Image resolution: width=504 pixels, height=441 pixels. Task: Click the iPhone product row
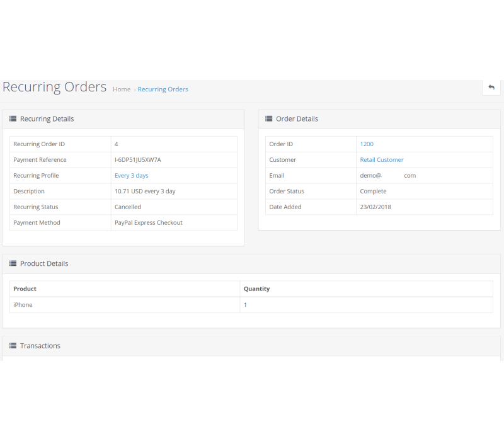tap(23, 305)
